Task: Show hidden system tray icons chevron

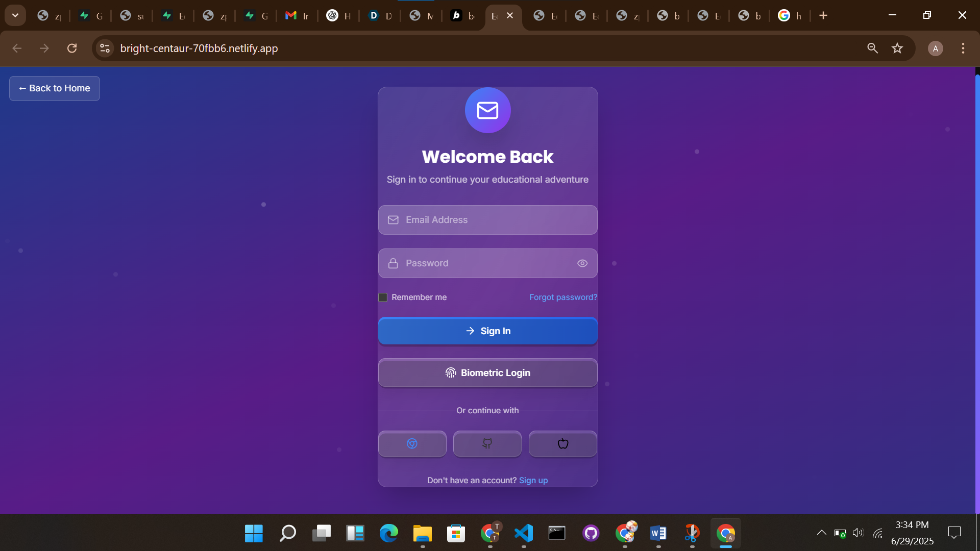Action: [821, 533]
